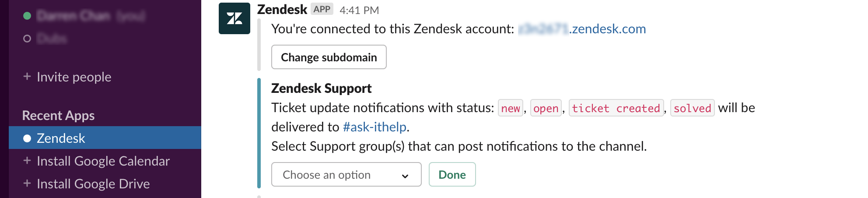
Task: Expand the Support group dropdown chevron
Action: (405, 176)
